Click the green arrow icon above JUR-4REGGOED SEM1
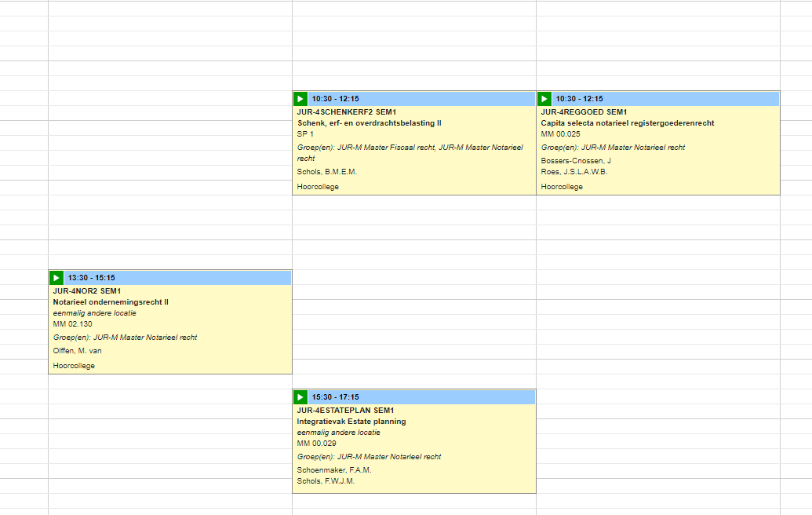This screenshot has height=515, width=812. (x=544, y=99)
